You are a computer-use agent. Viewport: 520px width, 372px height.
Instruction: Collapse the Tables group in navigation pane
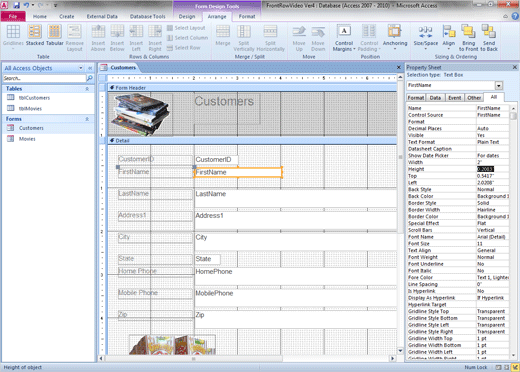click(87, 89)
